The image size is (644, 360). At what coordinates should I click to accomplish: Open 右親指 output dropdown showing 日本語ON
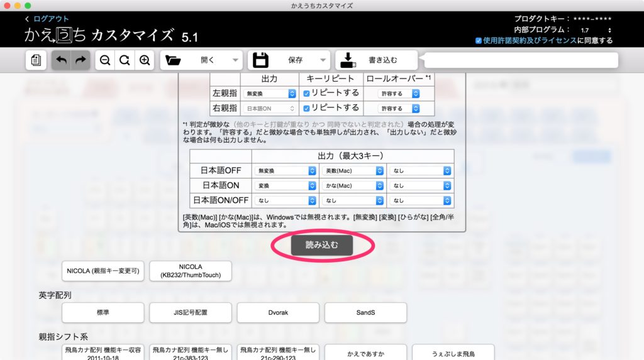(x=269, y=108)
